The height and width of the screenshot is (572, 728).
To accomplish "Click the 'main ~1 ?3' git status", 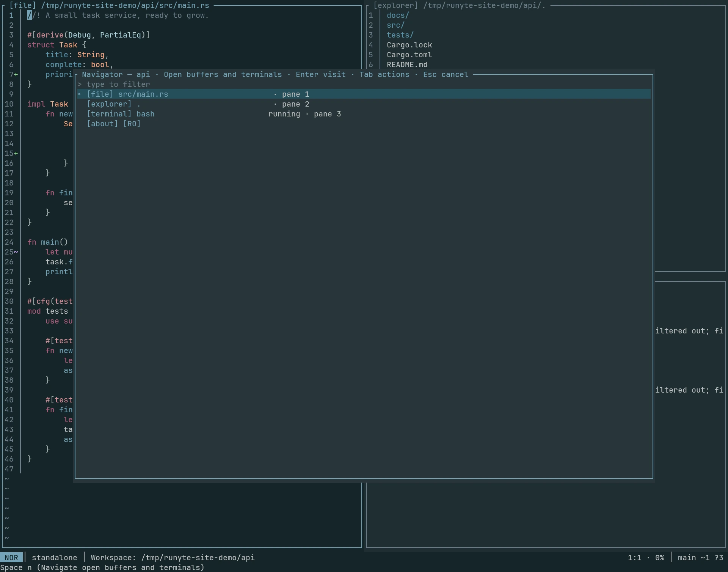I will [700, 558].
